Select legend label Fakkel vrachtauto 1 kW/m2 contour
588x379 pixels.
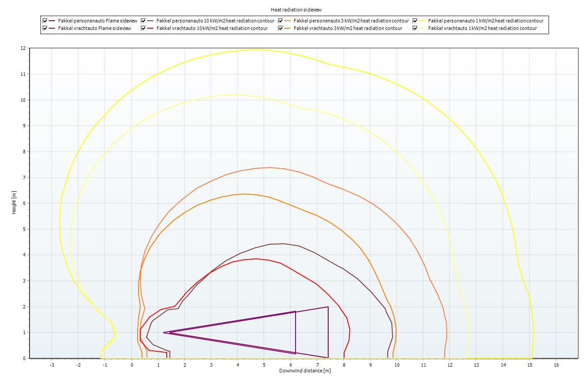[x=483, y=28]
